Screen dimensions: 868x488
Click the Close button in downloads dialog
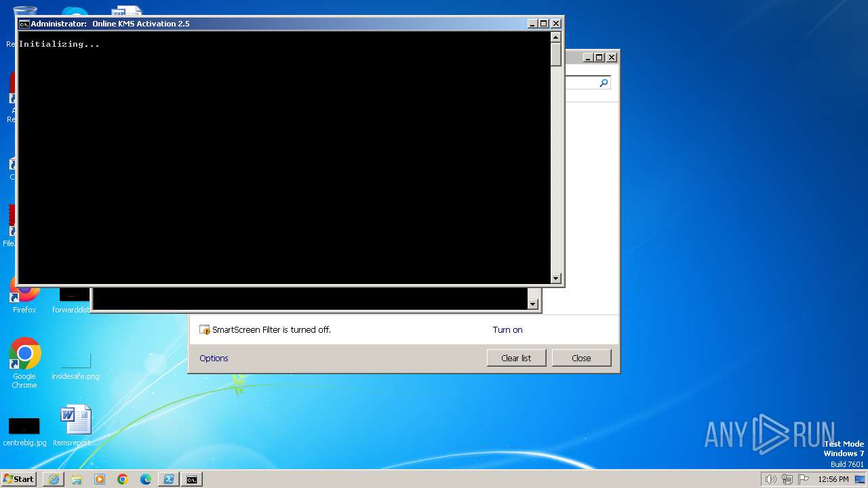click(x=581, y=358)
